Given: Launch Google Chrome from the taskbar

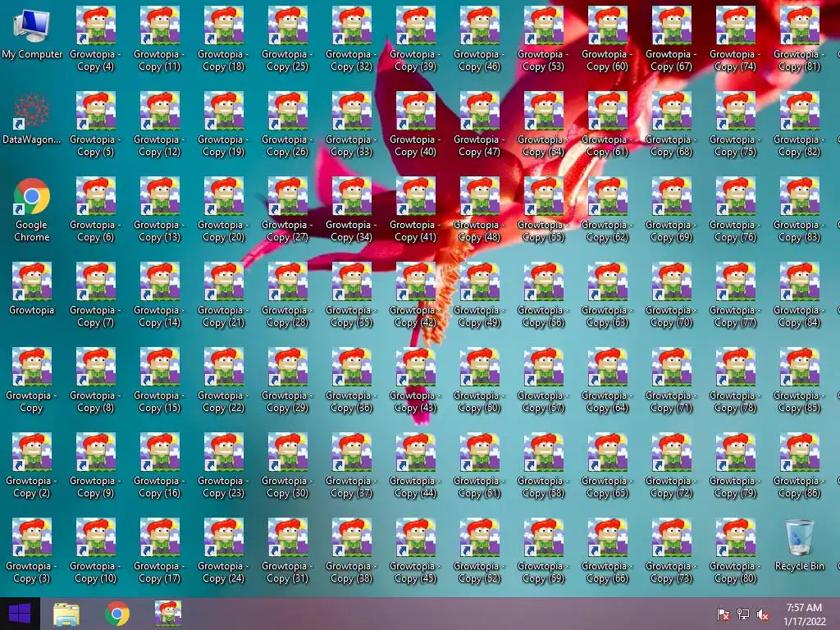Looking at the screenshot, I should click(117, 614).
